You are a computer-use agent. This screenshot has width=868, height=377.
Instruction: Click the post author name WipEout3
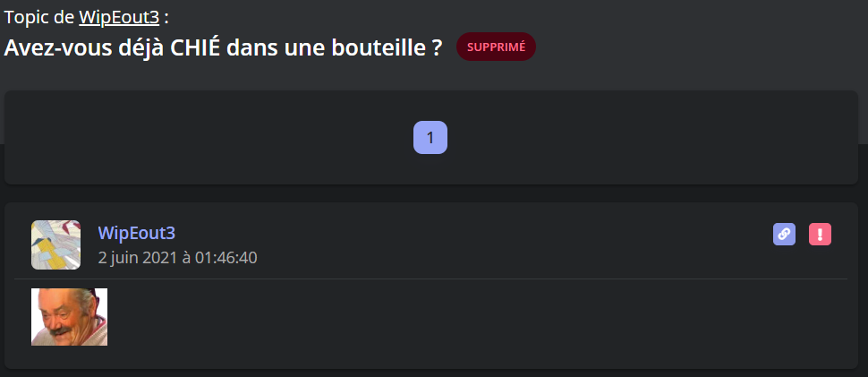pos(136,233)
